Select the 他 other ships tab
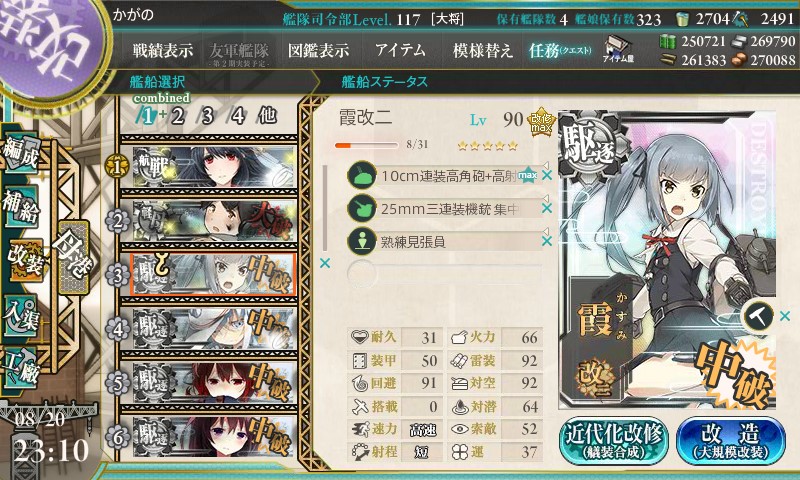The image size is (800, 480). point(267,116)
